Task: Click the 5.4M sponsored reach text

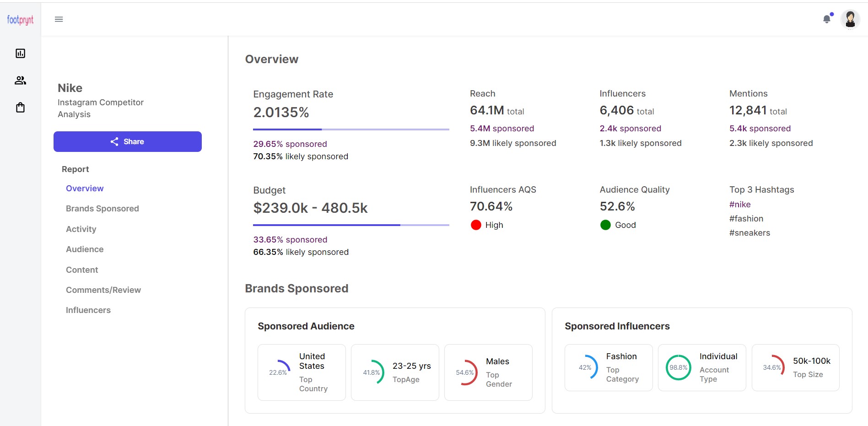Action: coord(502,129)
